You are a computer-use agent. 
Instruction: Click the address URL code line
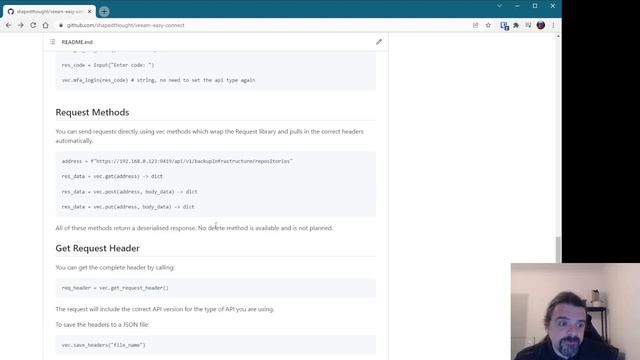click(177, 161)
